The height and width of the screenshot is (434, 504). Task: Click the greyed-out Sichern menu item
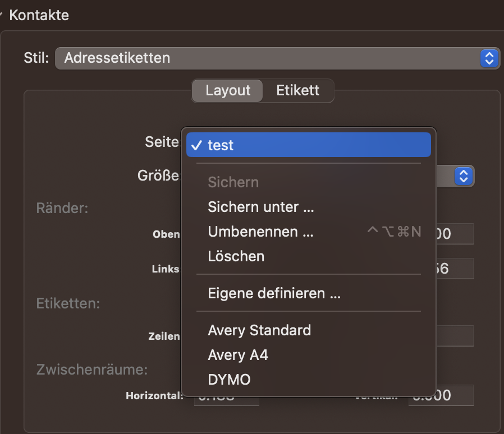(233, 182)
